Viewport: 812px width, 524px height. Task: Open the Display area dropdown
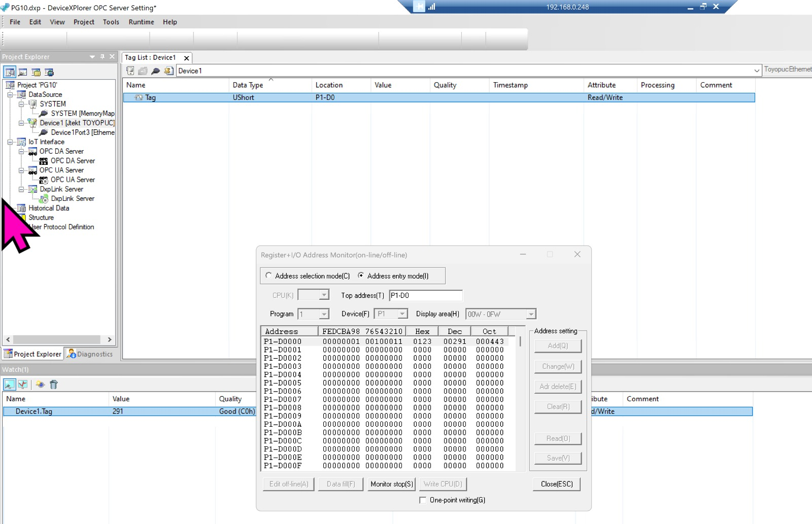coord(531,315)
